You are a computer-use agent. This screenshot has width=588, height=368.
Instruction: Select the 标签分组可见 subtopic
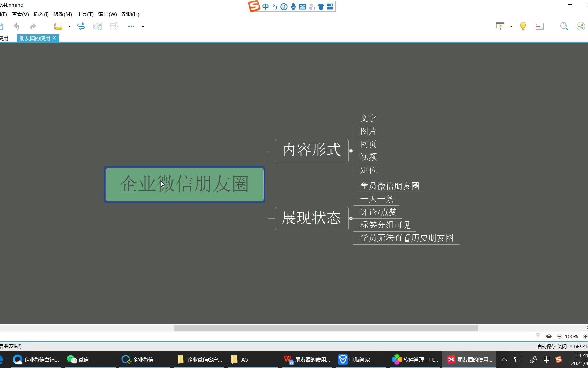click(x=385, y=225)
